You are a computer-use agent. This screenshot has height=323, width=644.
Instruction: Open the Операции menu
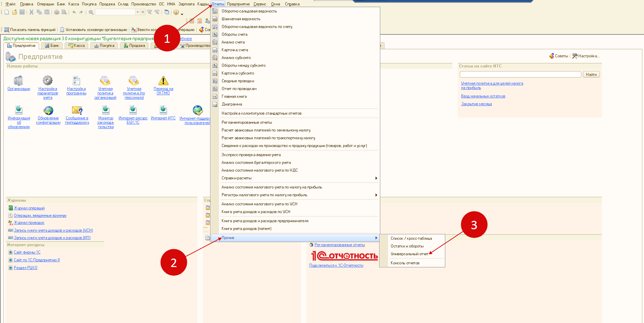[x=45, y=4]
